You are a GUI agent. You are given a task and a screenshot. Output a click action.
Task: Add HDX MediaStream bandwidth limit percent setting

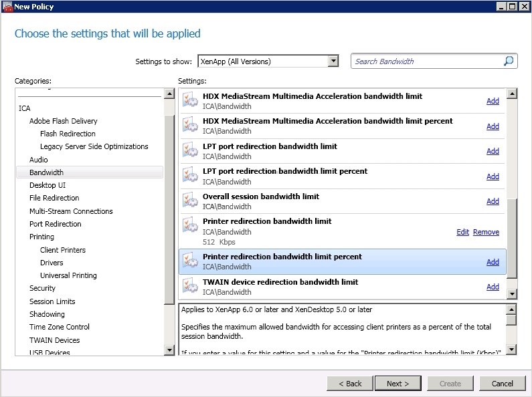(493, 126)
